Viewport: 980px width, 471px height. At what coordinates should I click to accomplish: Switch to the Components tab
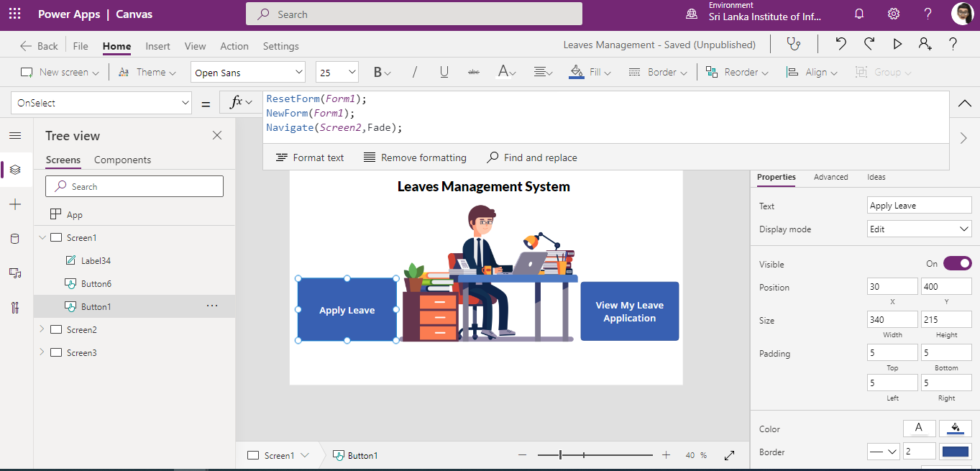(x=122, y=160)
